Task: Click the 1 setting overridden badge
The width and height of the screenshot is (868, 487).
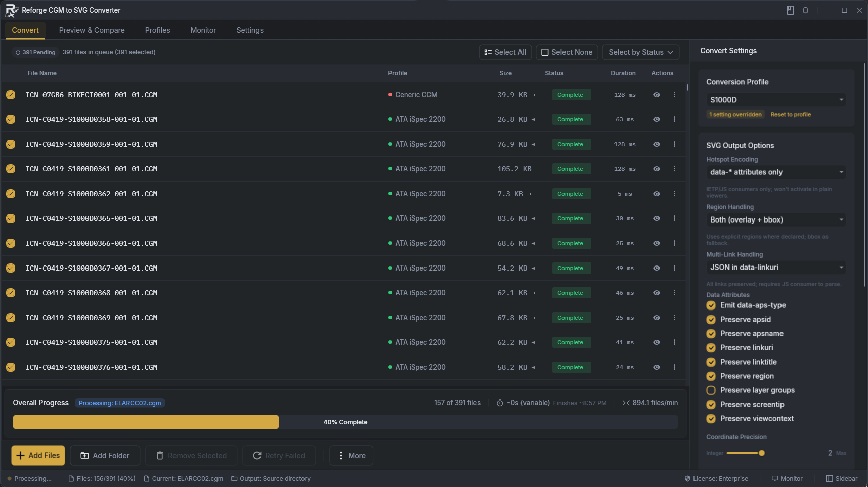Action: tap(735, 115)
